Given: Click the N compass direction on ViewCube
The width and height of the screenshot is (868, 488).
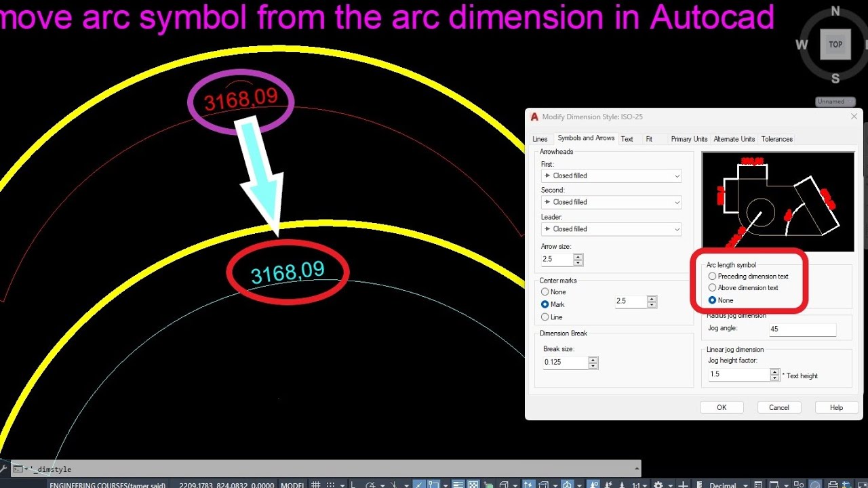Looking at the screenshot, I should [x=835, y=11].
